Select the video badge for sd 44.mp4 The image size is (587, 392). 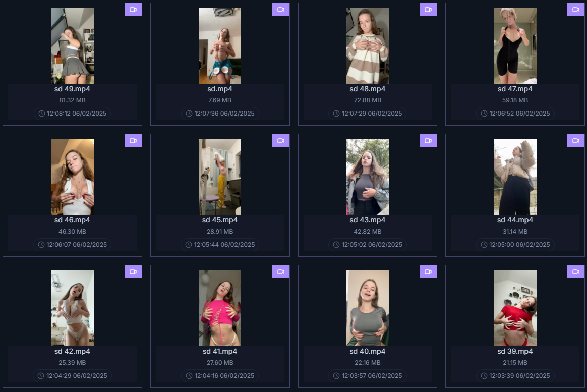(x=576, y=141)
